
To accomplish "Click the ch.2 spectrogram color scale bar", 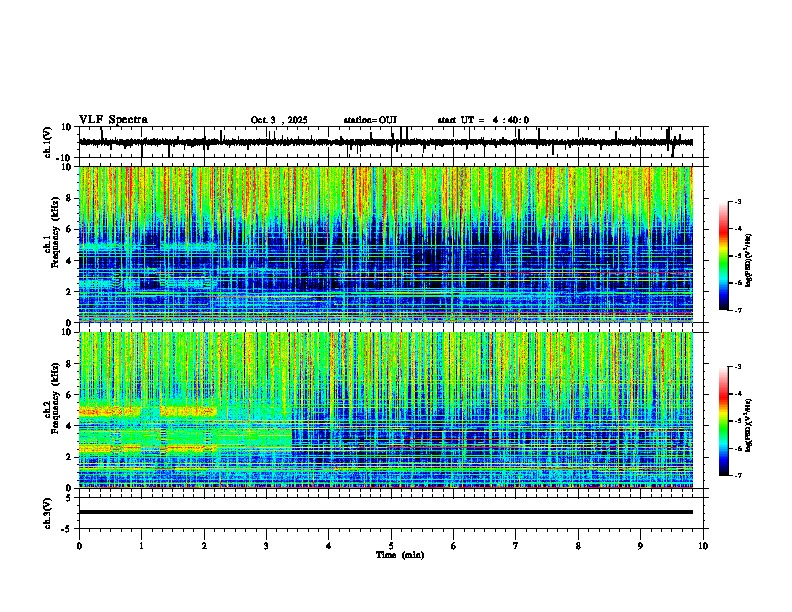I will point(724,421).
